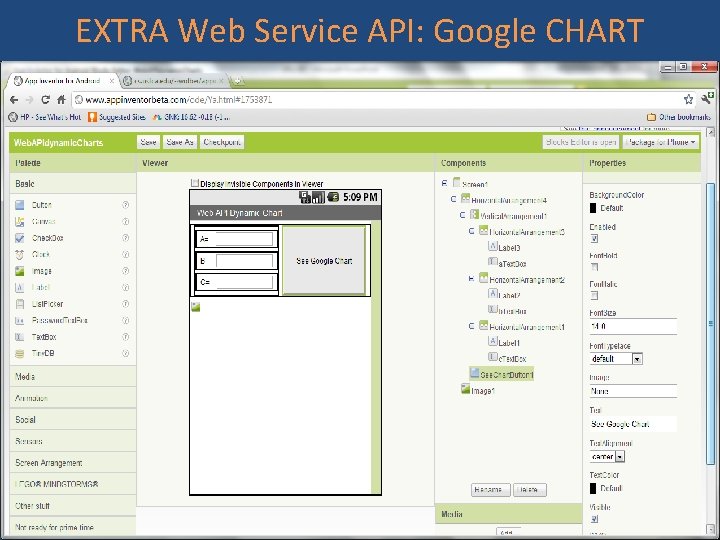The image size is (720, 540).
Task: Select Image1 icon in components tree
Action: [x=465, y=389]
